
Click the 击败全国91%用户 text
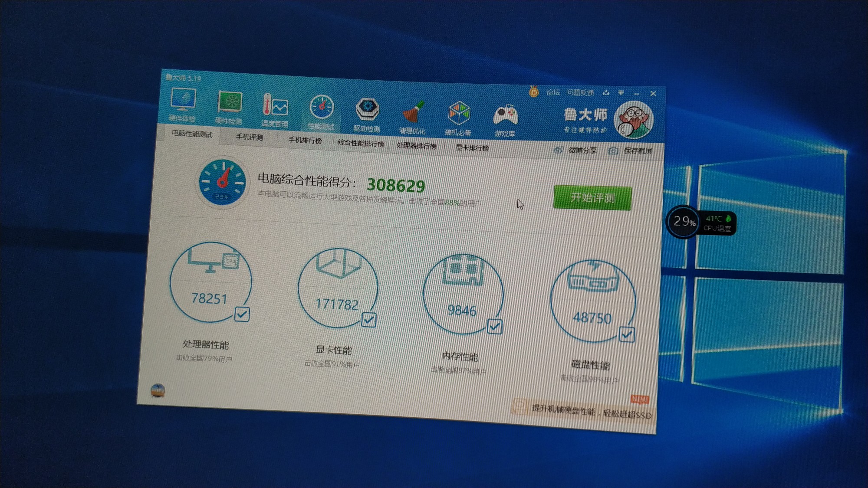(x=332, y=364)
